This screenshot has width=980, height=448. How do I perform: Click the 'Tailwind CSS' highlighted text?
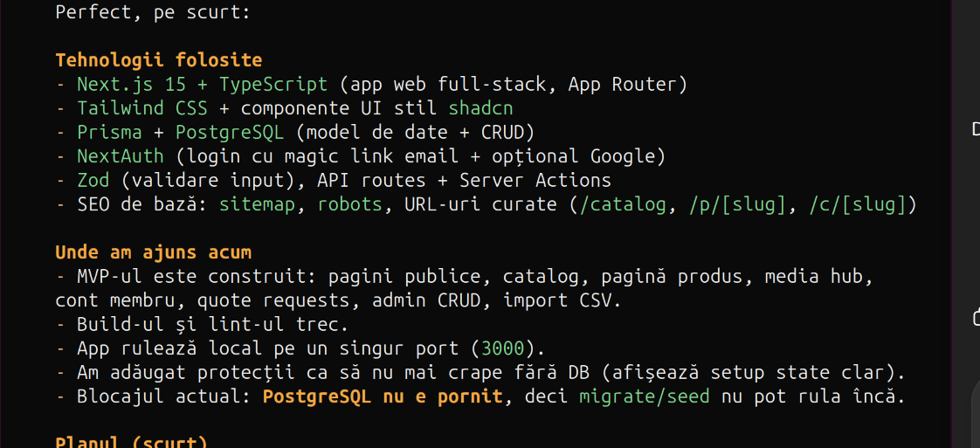point(142,108)
